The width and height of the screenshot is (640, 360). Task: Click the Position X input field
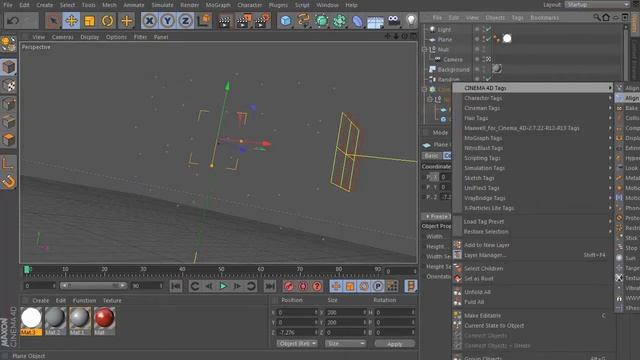[x=297, y=312]
